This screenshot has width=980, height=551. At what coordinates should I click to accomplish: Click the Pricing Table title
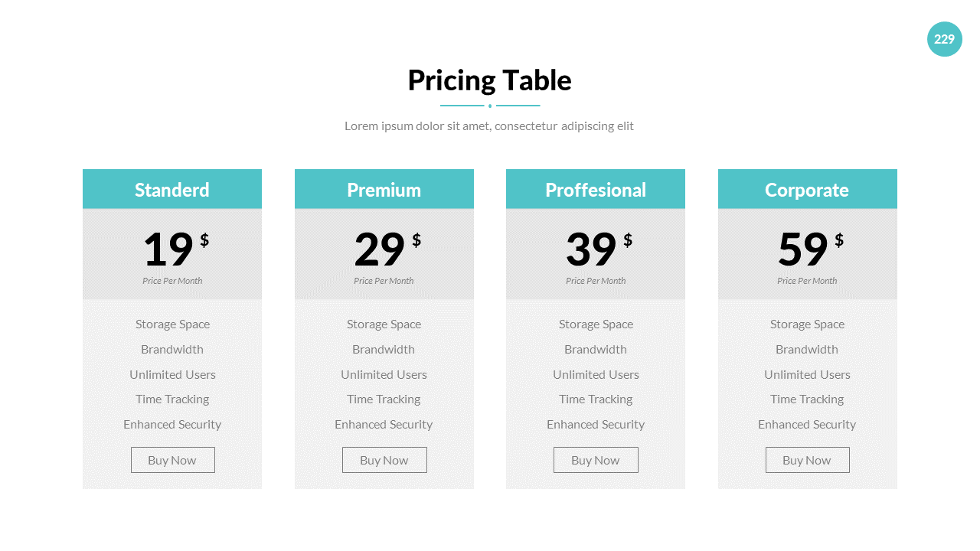(x=489, y=80)
